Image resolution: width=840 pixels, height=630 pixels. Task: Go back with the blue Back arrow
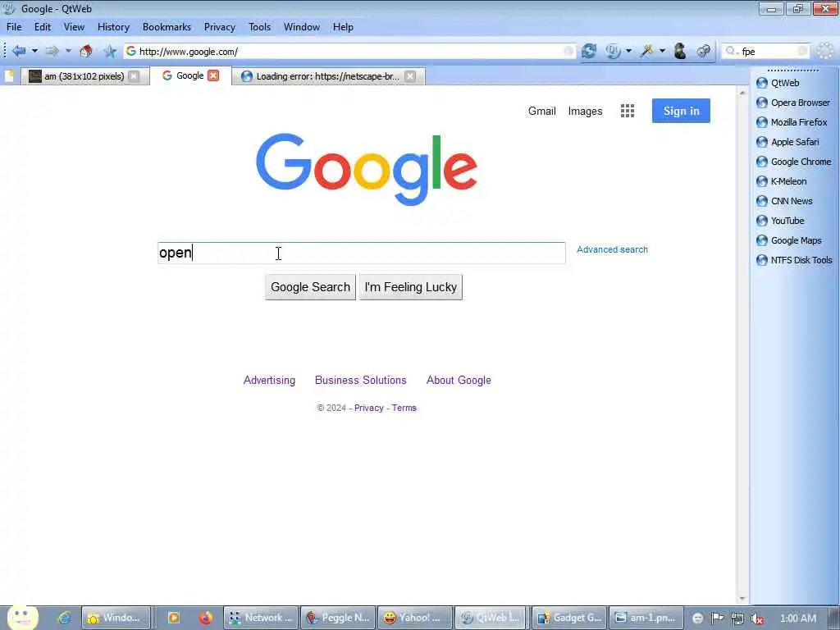[x=19, y=52]
